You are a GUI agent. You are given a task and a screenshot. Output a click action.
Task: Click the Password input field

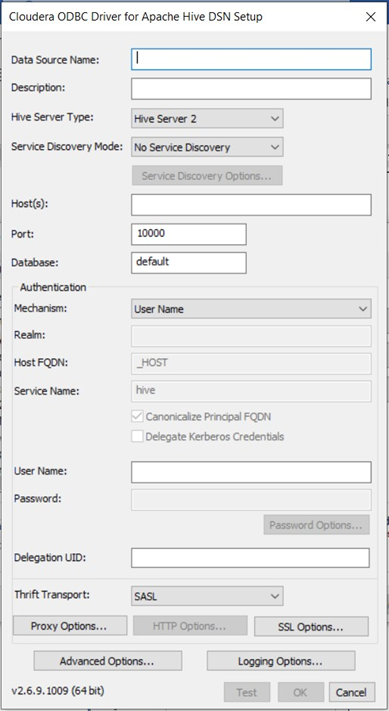251,500
